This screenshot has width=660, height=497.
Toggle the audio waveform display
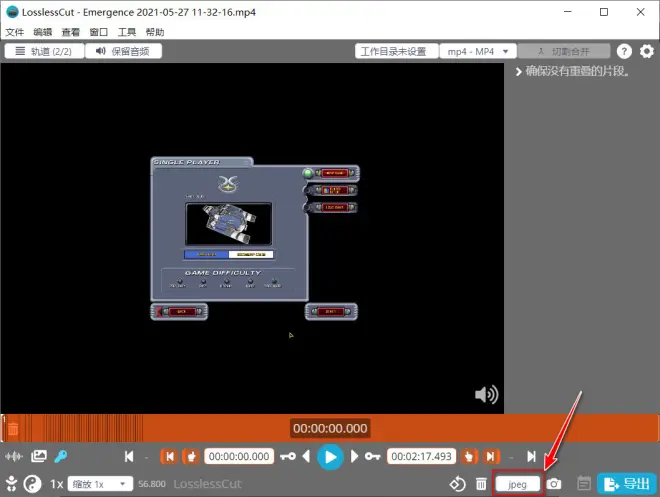pyautogui.click(x=14, y=457)
